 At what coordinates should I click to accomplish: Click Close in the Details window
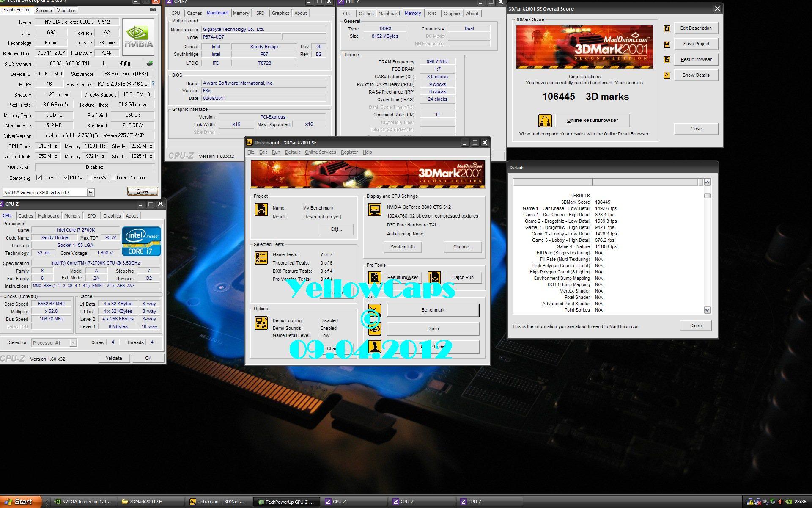click(696, 326)
